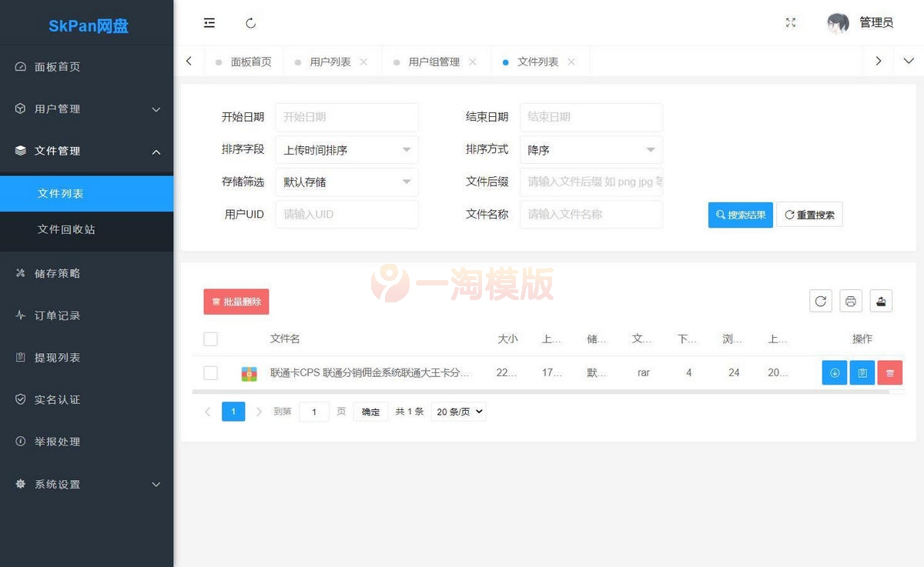Download the 联通卡CPS file via its blue download icon
The image size is (924, 567).
pos(835,372)
